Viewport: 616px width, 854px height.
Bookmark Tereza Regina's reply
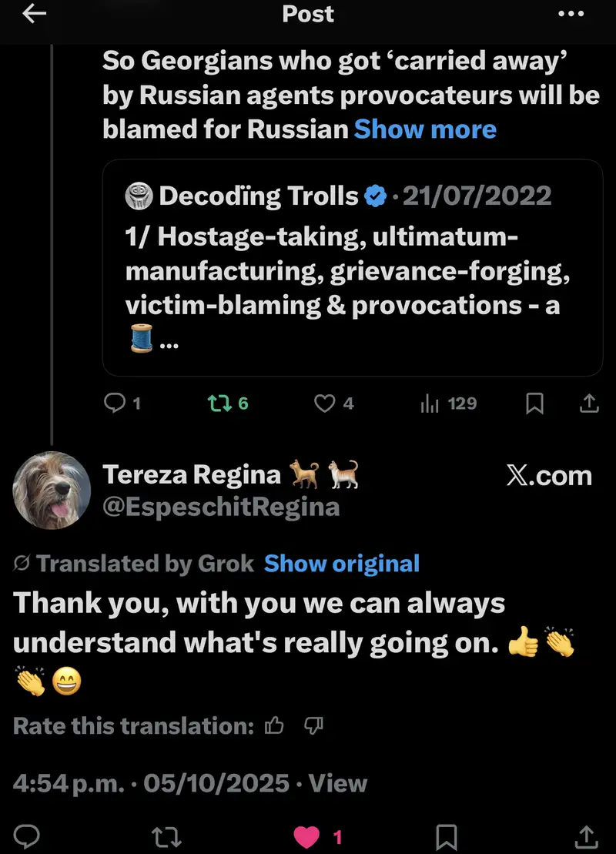[x=446, y=836]
